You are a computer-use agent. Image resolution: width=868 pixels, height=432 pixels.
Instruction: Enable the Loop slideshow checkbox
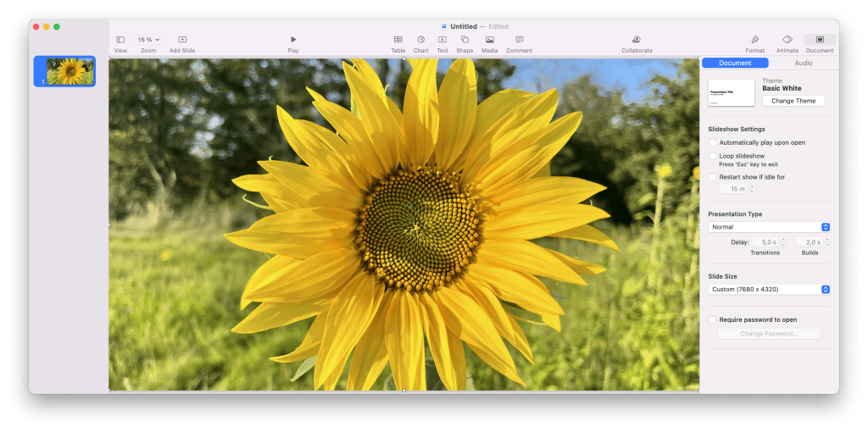[713, 156]
